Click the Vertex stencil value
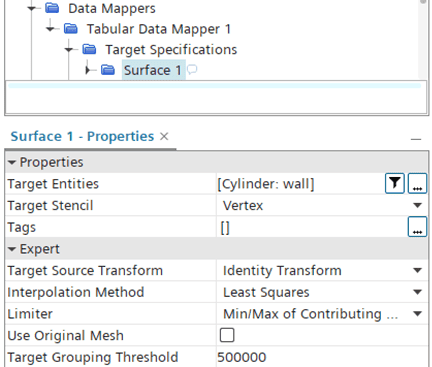The width and height of the screenshot is (432, 367). pos(243,206)
